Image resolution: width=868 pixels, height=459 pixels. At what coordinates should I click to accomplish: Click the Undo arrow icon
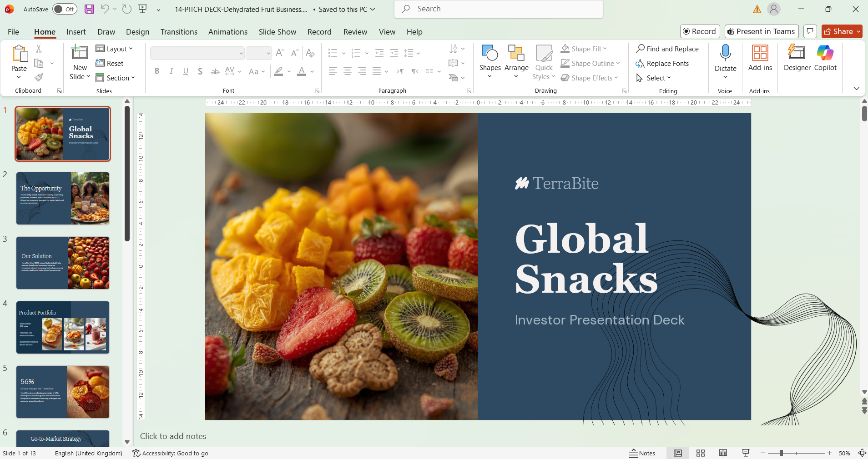click(105, 9)
